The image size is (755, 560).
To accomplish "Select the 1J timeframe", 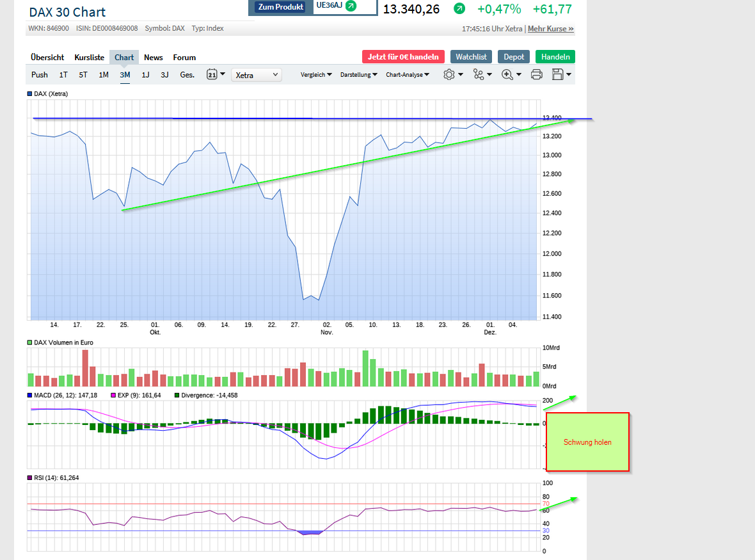I will pyautogui.click(x=145, y=75).
